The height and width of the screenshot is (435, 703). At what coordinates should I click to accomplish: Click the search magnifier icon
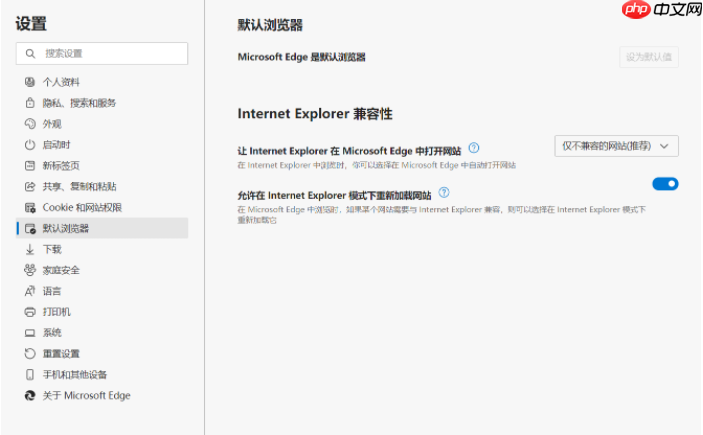tap(30, 54)
